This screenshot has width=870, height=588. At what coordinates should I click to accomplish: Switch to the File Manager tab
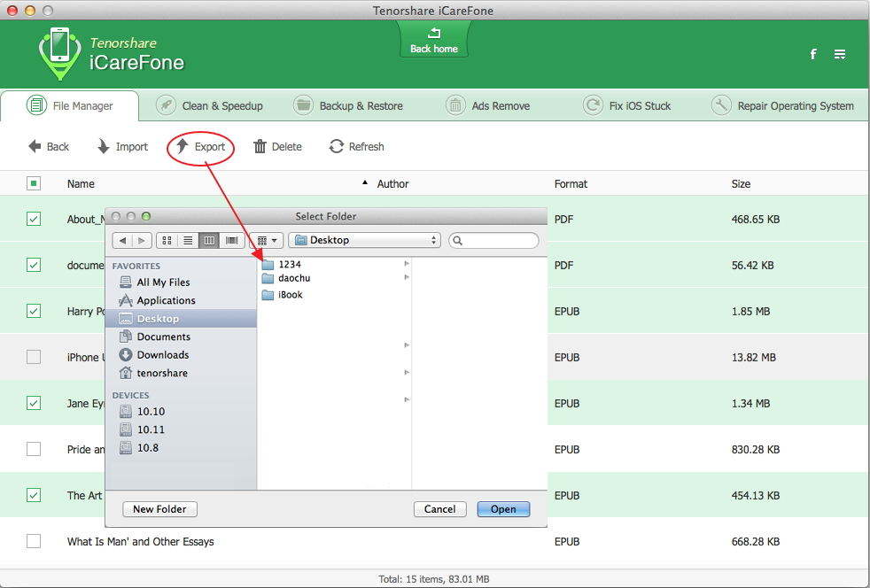coord(70,105)
